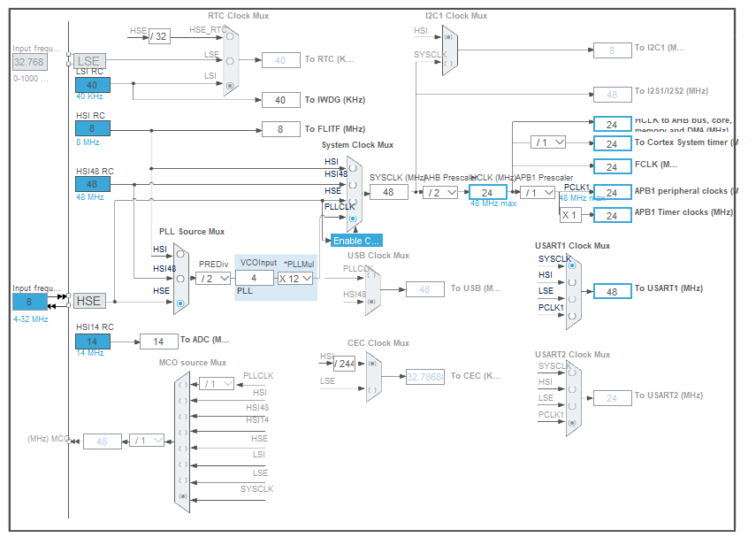Viewport: 756px width, 545px height.
Task: Select SYSCLK in USART1 Clock Mux
Action: pyautogui.click(x=572, y=265)
